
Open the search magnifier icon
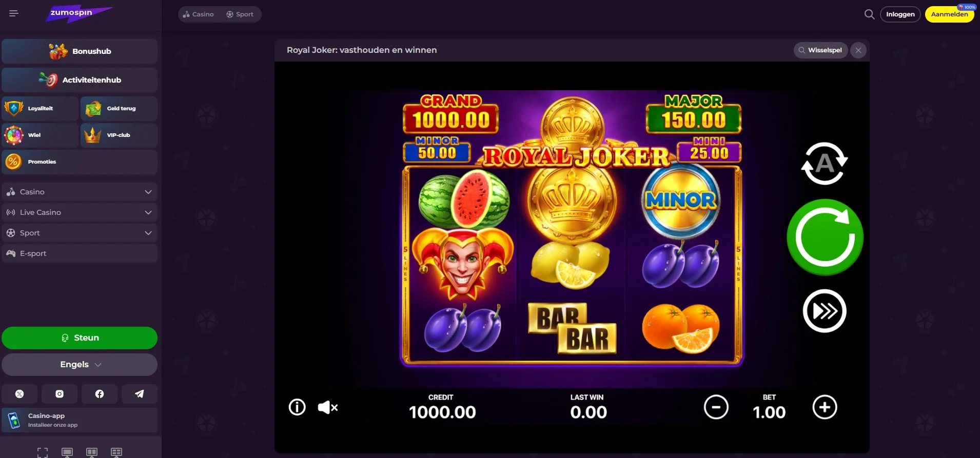point(869,14)
